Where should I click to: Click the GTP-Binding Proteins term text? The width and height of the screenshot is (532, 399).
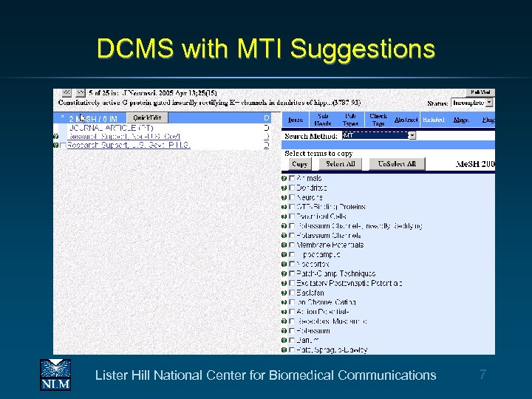tap(331, 207)
